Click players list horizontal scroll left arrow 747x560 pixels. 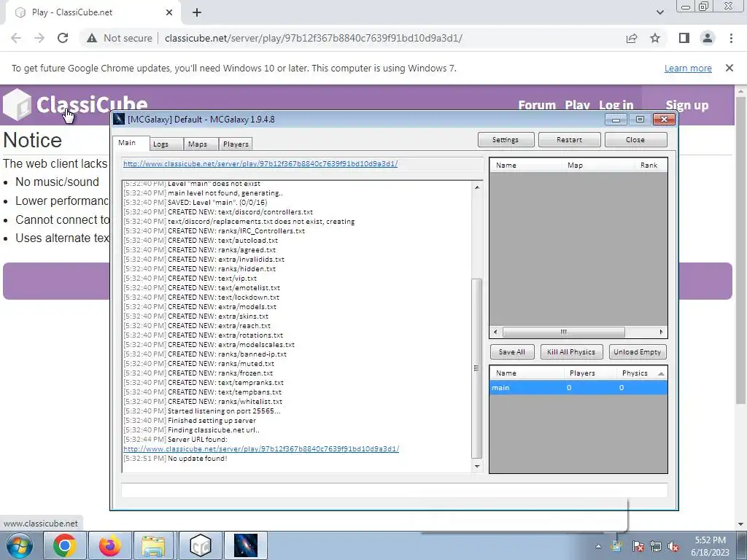(495, 332)
